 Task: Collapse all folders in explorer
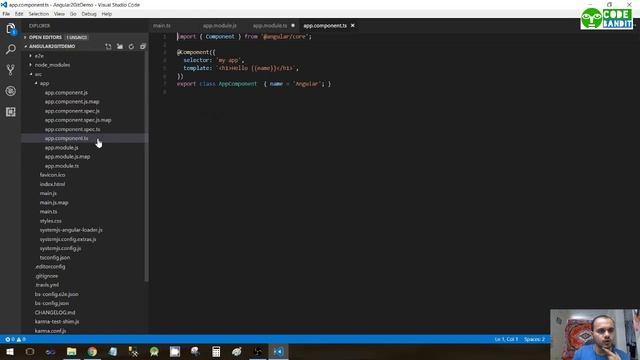coord(142,47)
